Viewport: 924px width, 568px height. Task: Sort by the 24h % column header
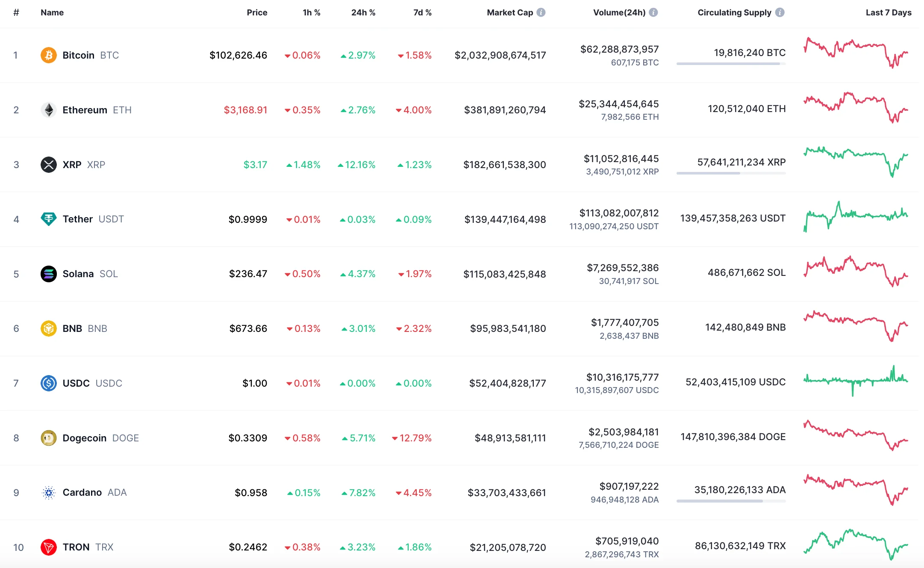[x=363, y=12]
